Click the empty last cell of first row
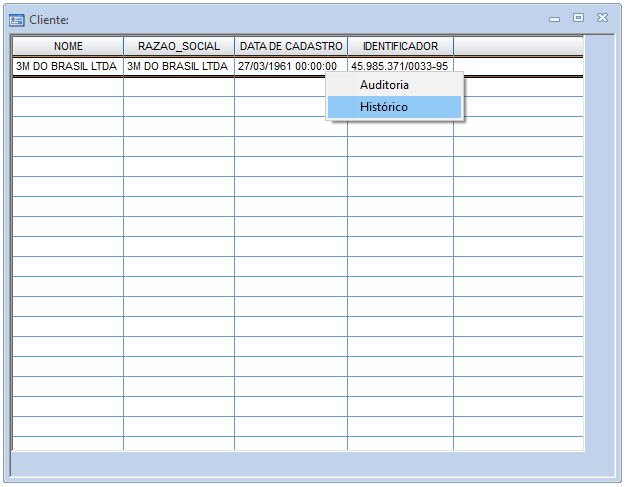The width and height of the screenshot is (627, 487). click(x=518, y=66)
